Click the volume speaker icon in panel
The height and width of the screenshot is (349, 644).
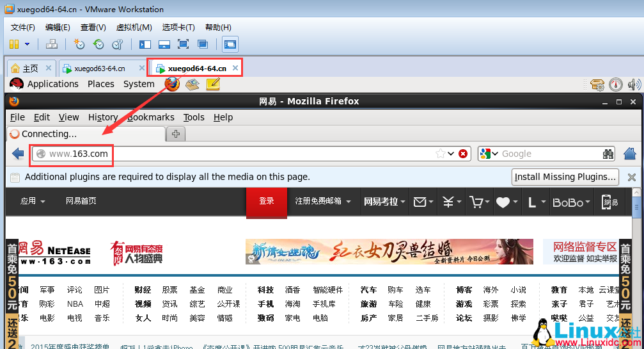tap(634, 85)
